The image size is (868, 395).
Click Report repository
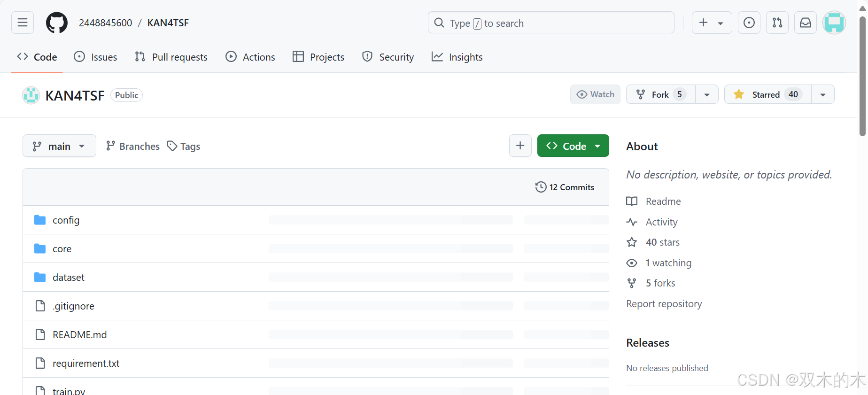664,303
